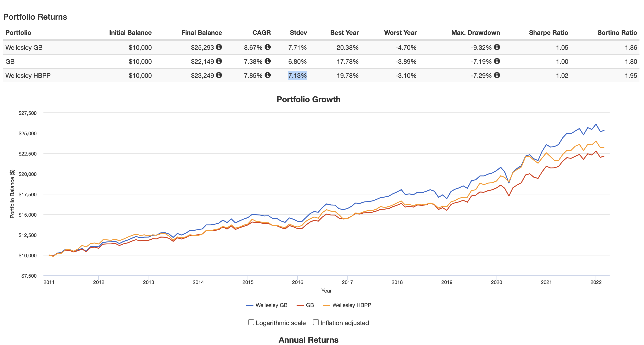Click the Sharpe Ratio column header
Image resolution: width=644 pixels, height=345 pixels.
(x=548, y=33)
